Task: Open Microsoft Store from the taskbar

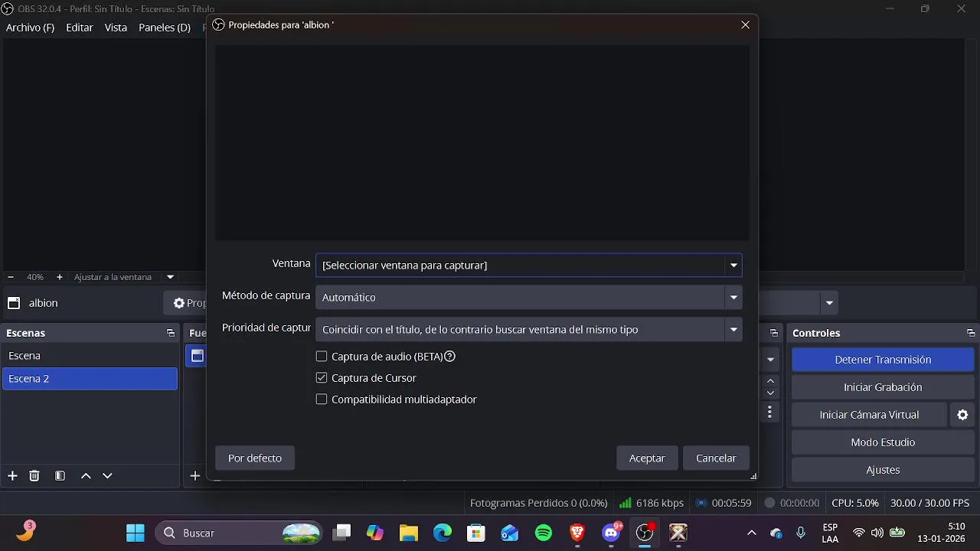Action: [476, 533]
